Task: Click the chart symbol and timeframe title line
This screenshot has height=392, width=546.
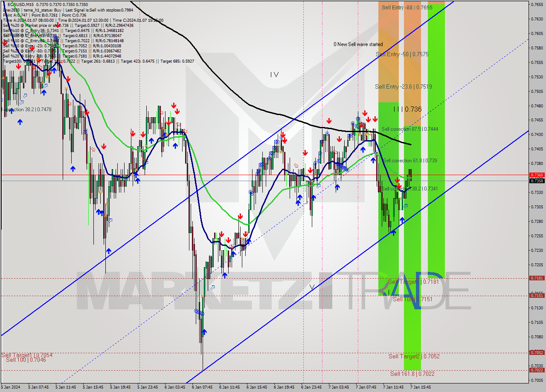Action: [48, 4]
